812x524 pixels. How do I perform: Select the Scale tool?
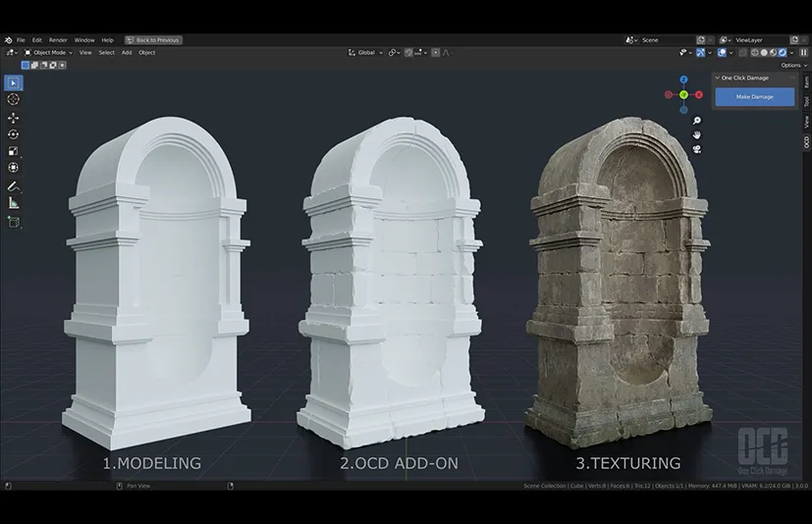tap(14, 151)
